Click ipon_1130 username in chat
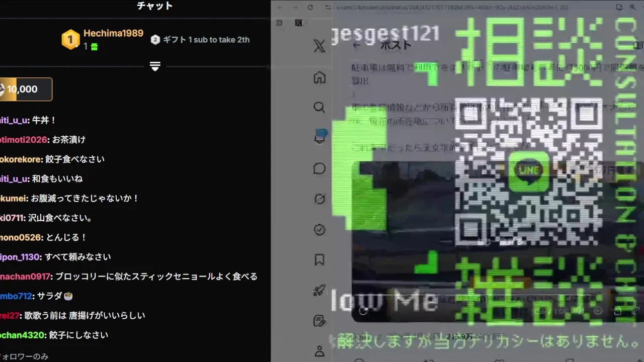Screen dimensions: 644x362 point(20,257)
